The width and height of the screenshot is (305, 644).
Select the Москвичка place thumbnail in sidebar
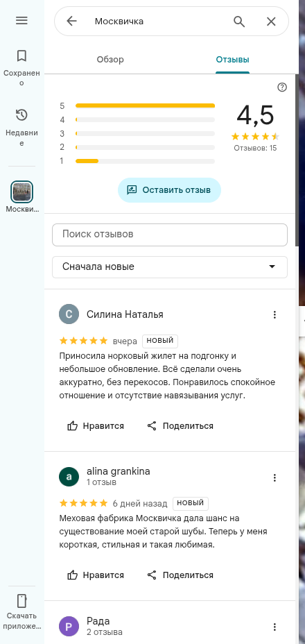(21, 192)
